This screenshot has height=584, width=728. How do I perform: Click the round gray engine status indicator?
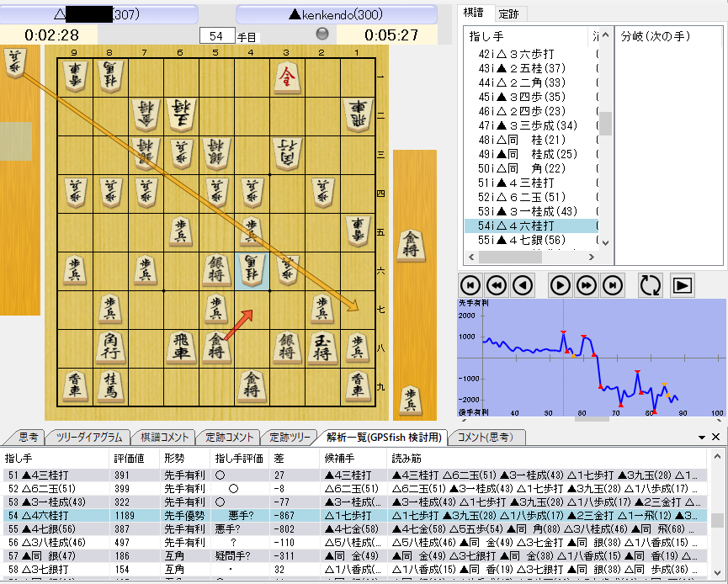tap(322, 34)
